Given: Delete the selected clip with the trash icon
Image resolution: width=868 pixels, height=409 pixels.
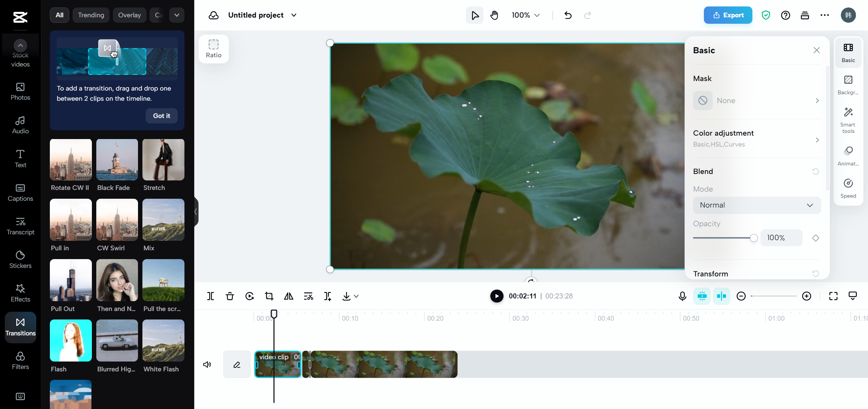Looking at the screenshot, I should pos(230,296).
